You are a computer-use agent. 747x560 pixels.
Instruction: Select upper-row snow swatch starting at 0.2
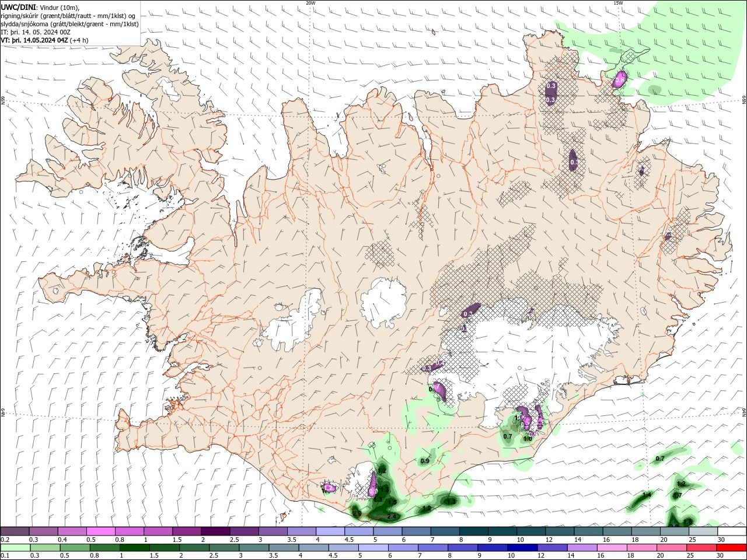[15, 531]
